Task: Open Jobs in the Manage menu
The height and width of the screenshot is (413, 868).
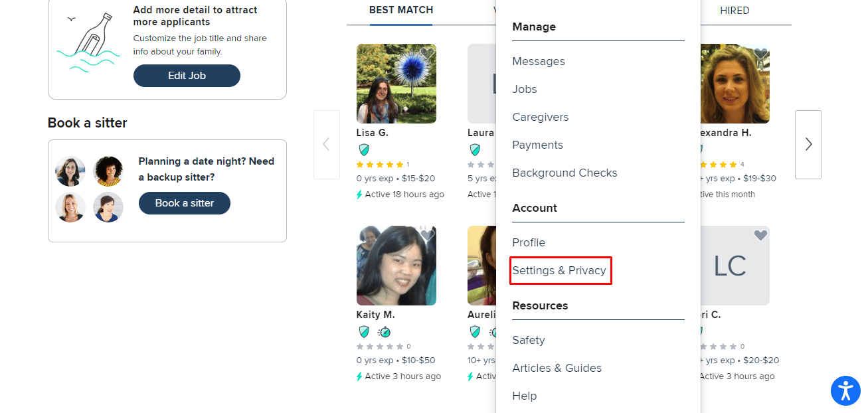Action: pyautogui.click(x=525, y=89)
